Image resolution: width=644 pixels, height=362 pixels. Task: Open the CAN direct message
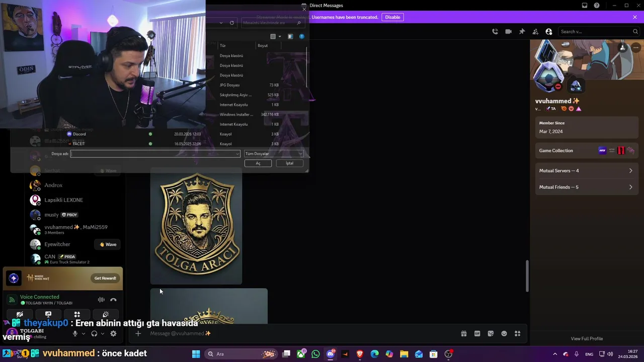pos(75,259)
